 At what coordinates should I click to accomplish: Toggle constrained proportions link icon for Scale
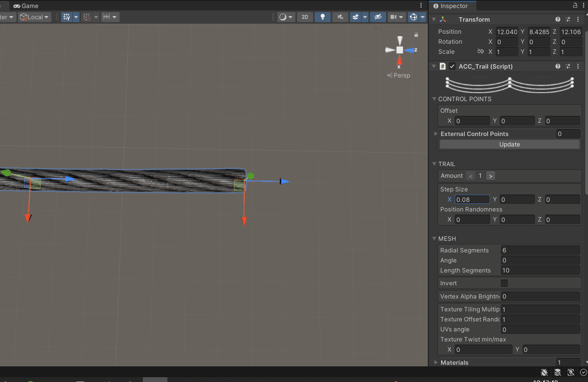480,51
